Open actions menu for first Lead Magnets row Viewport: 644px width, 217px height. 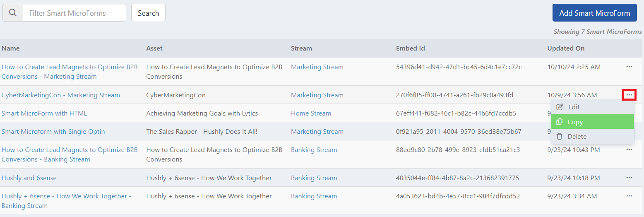coord(629,67)
